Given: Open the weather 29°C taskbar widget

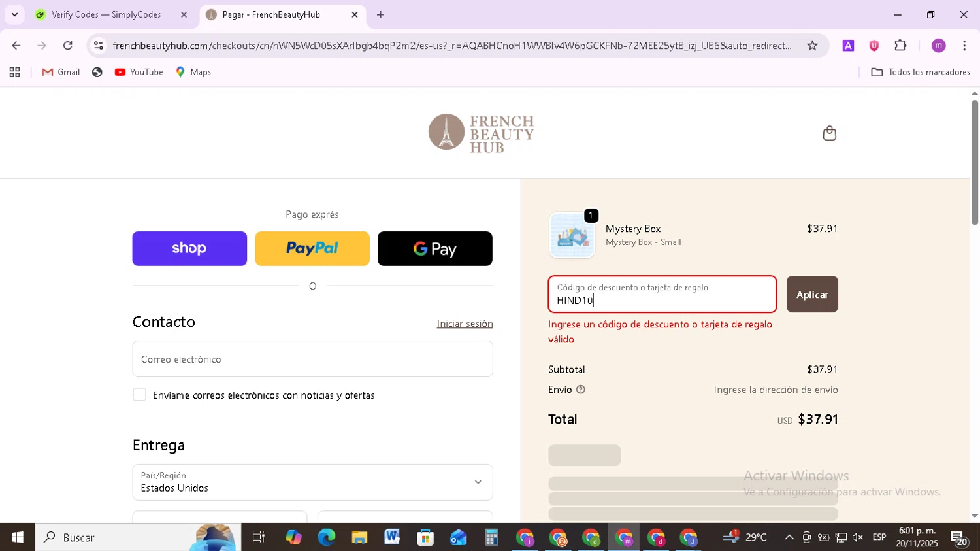Looking at the screenshot, I should [745, 537].
